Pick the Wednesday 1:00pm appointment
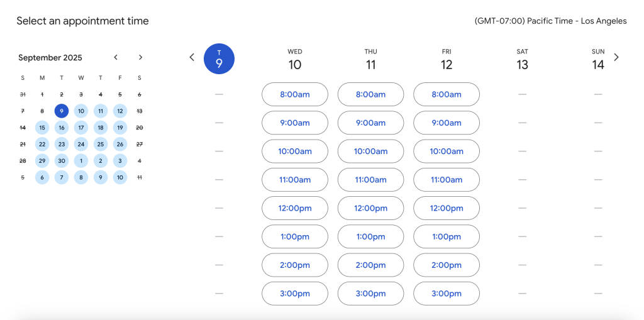This screenshot has height=320, width=644. (x=295, y=237)
